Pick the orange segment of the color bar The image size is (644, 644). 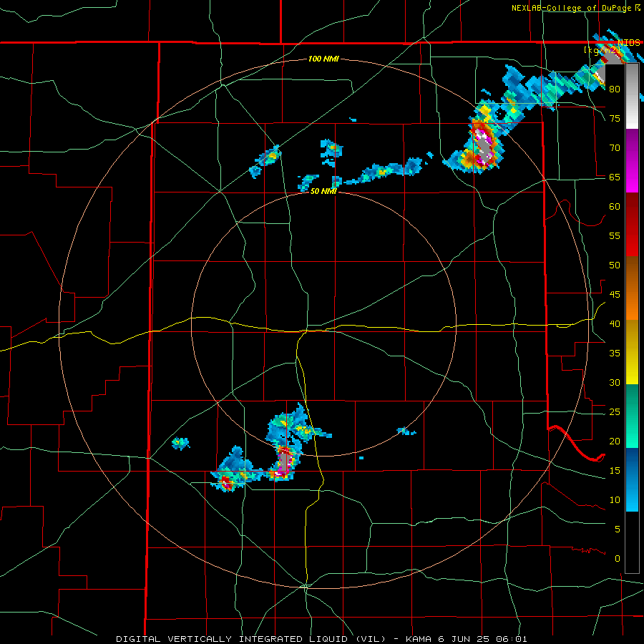(x=632, y=305)
